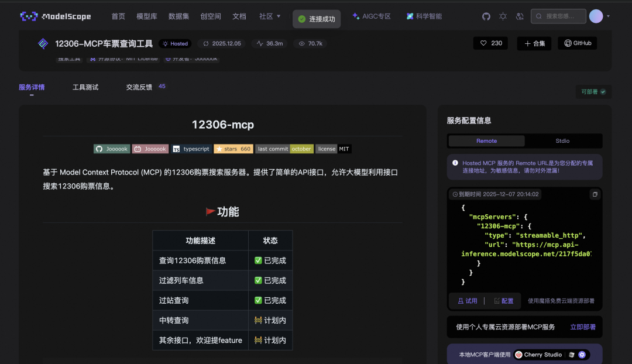Switch to the 工具测试 tab

click(x=85, y=87)
